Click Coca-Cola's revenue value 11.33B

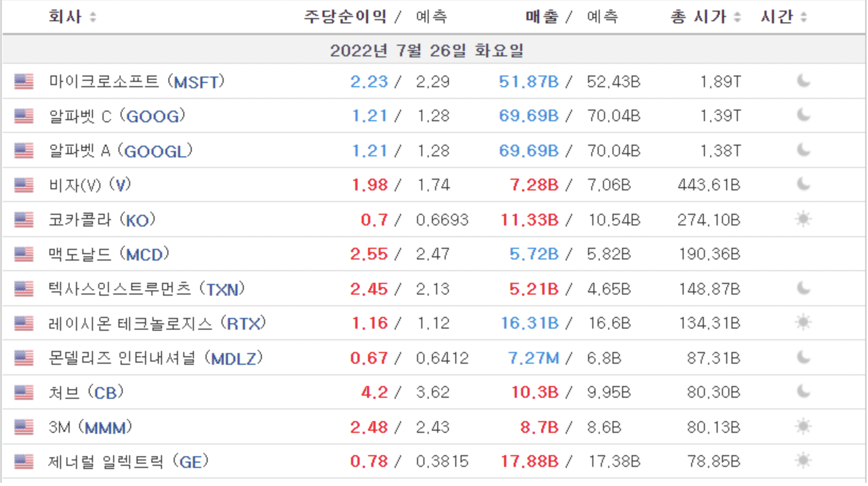530,220
